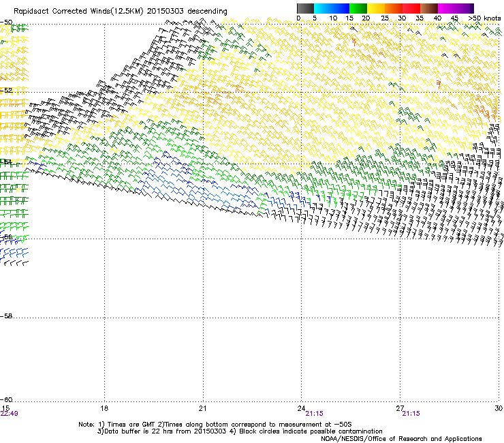Click the '22:49' purple time label
This screenshot has width=504, height=443.
[x=10, y=414]
